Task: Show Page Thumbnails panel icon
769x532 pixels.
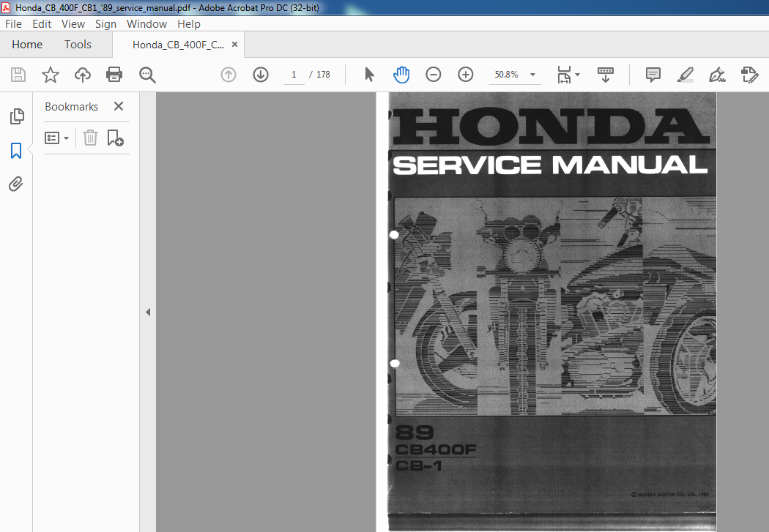Action: tap(17, 116)
